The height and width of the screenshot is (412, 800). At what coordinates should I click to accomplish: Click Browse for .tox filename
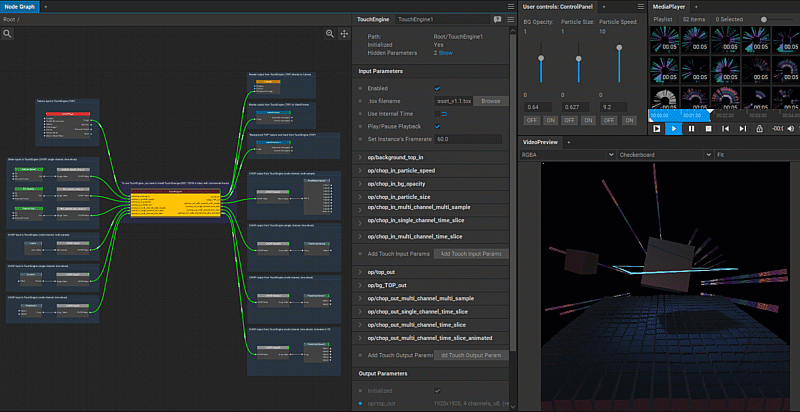[x=491, y=101]
